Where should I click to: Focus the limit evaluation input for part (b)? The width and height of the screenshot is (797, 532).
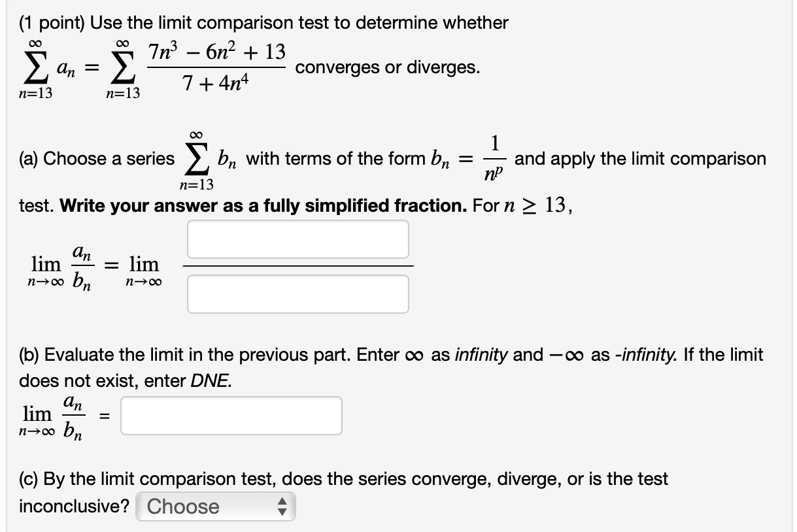pos(231,415)
